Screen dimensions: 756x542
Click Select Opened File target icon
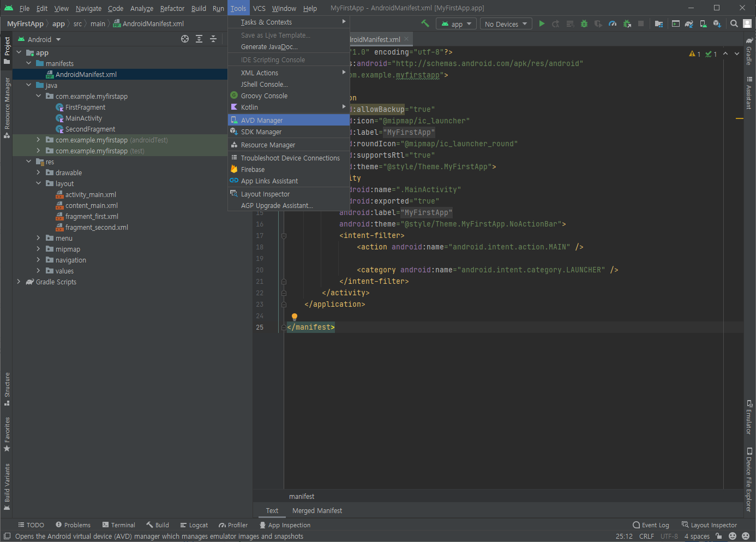coord(185,39)
